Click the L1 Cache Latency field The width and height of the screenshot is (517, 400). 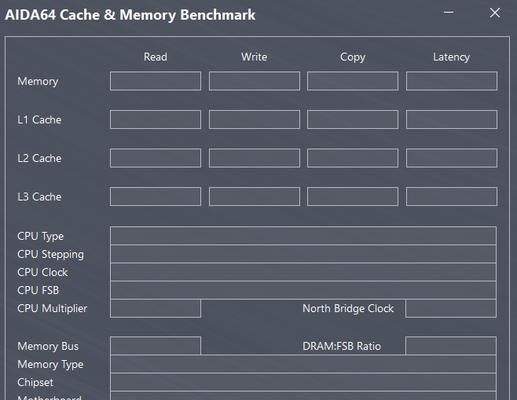[452, 120]
